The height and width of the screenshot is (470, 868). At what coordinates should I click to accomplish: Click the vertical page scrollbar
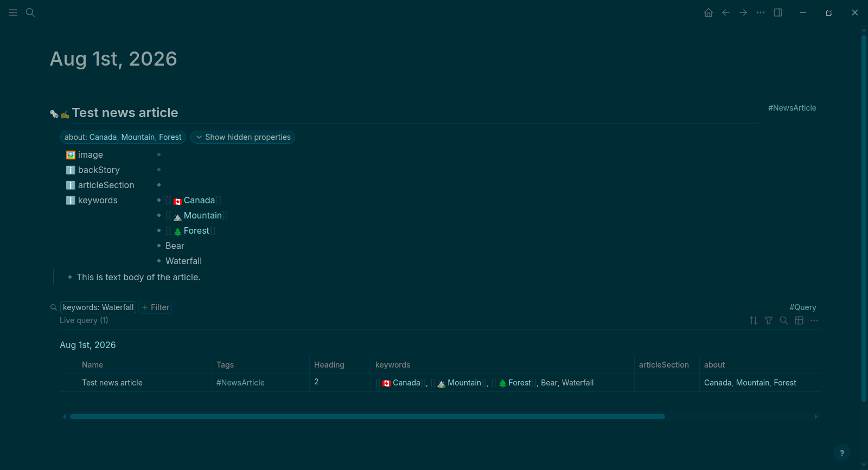pyautogui.click(x=864, y=218)
